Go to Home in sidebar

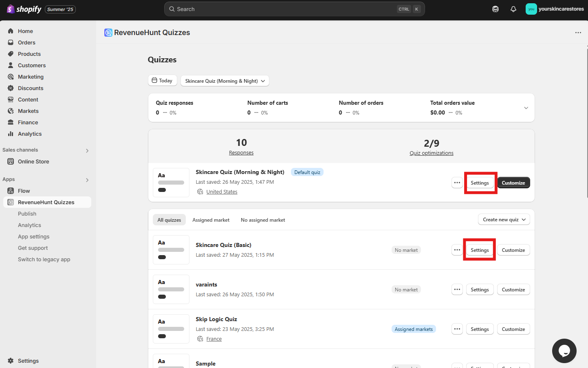[25, 31]
